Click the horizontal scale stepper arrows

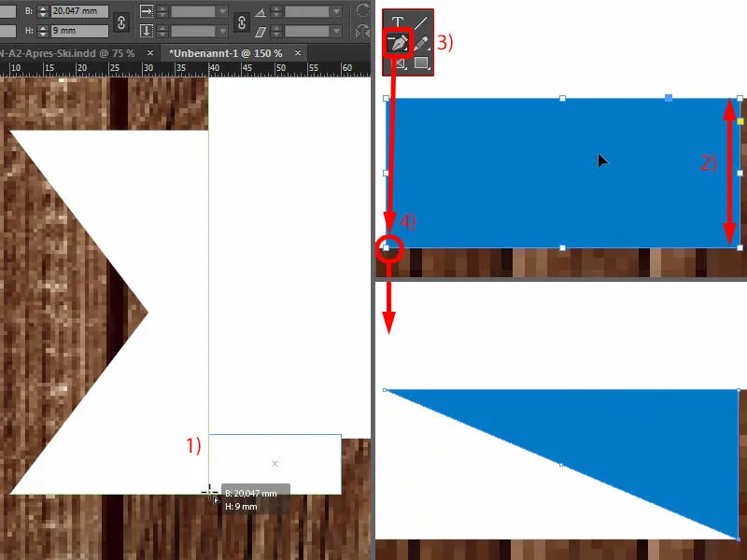point(162,11)
